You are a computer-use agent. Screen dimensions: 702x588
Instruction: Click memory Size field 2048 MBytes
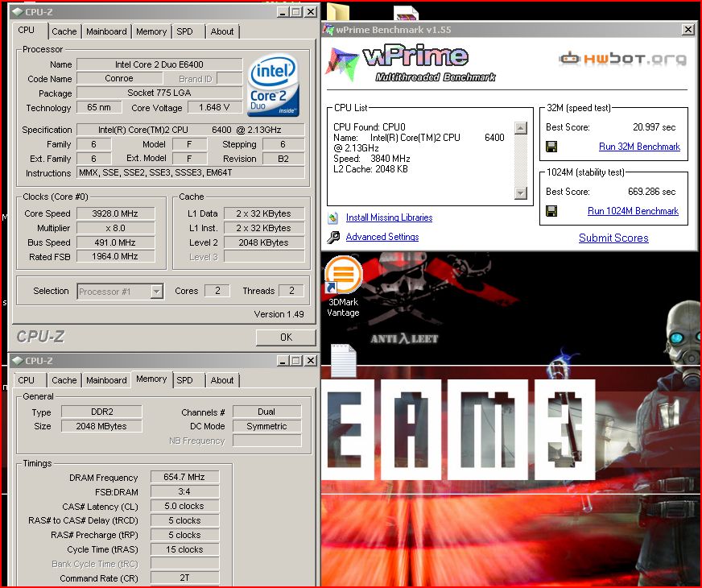(x=101, y=426)
